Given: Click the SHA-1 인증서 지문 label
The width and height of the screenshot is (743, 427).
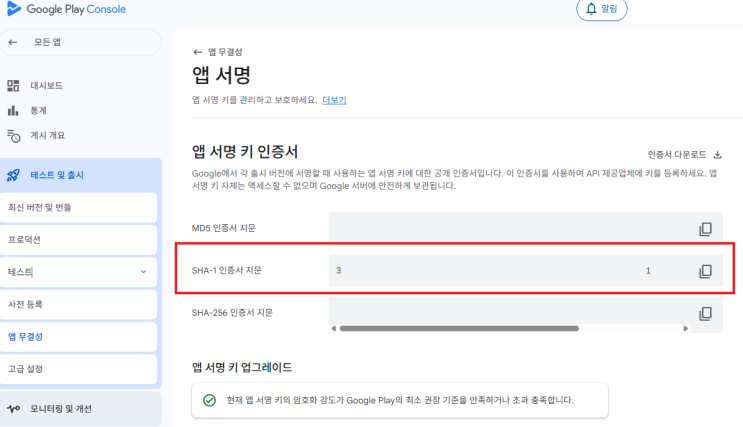Looking at the screenshot, I should (227, 270).
